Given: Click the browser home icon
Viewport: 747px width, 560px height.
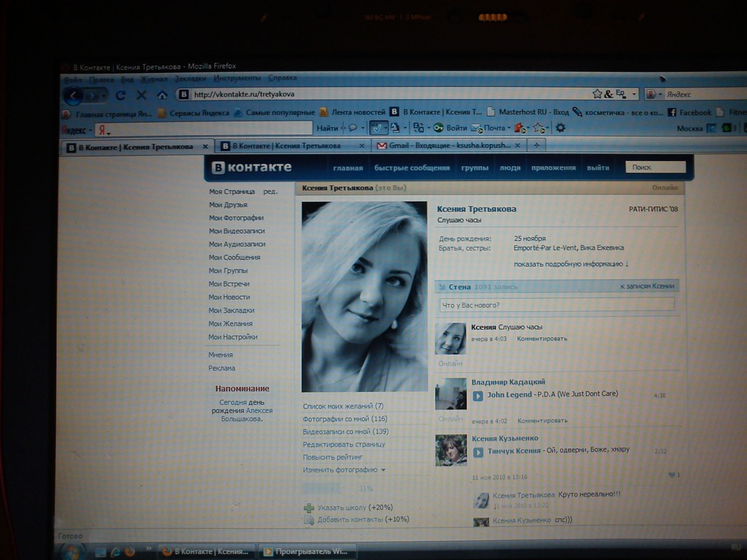Looking at the screenshot, I should click(x=162, y=95).
